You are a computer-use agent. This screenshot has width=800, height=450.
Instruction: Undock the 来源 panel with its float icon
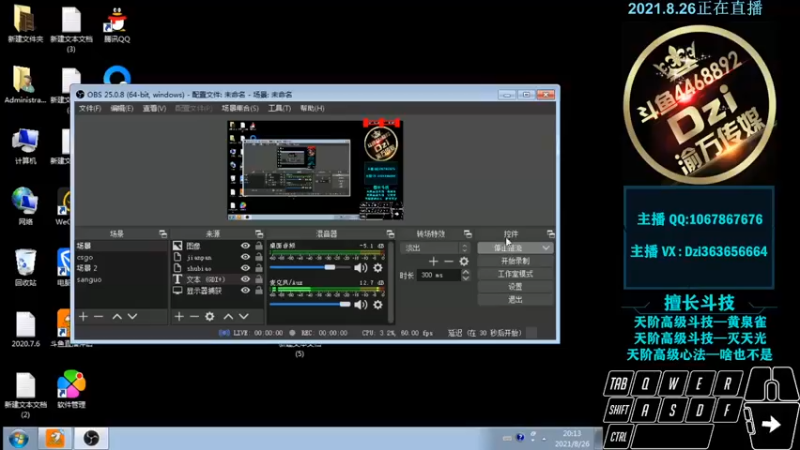tap(259, 234)
